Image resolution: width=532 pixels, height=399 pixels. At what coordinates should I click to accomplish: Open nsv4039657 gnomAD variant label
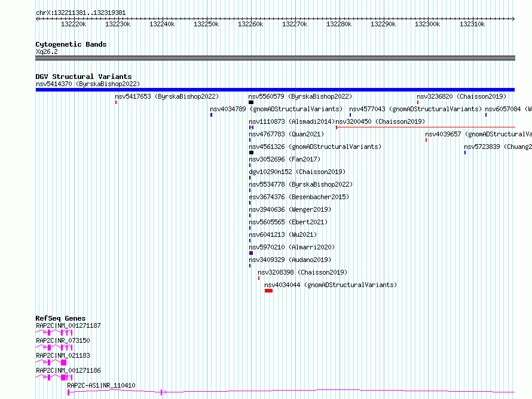(x=478, y=134)
